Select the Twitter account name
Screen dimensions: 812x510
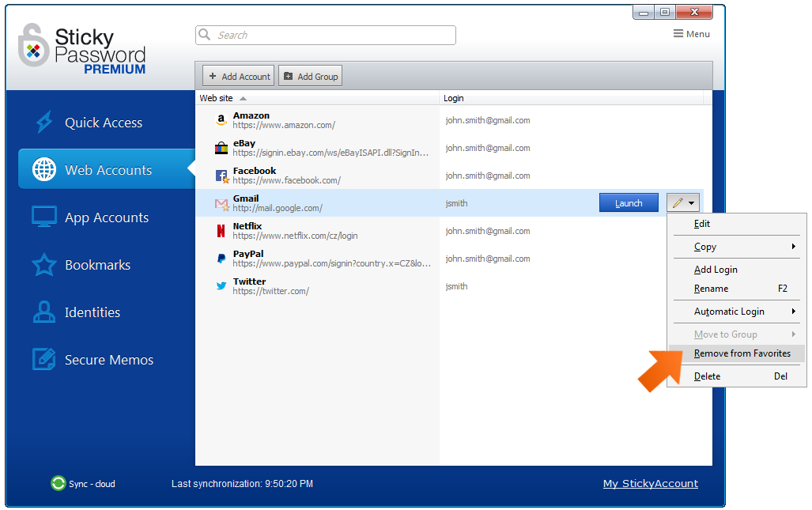point(249,281)
